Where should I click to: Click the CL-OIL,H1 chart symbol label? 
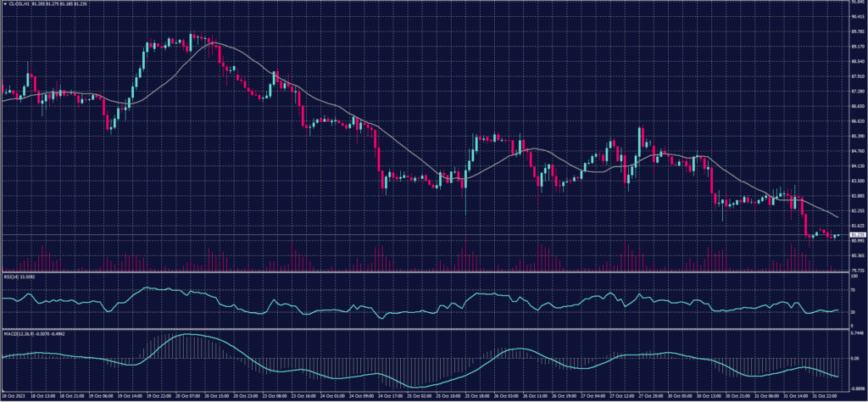pos(20,3)
